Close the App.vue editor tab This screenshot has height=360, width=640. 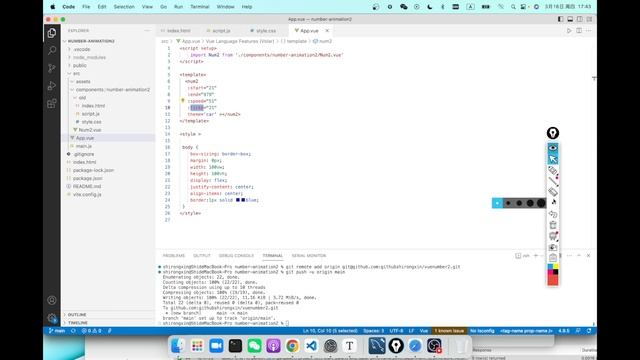tap(327, 31)
